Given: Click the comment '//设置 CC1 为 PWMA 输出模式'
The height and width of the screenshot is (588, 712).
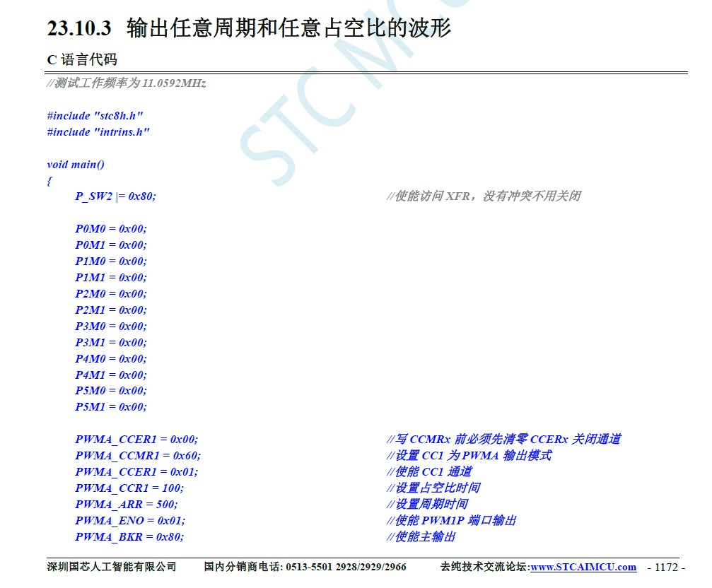Looking at the screenshot, I should [x=469, y=456].
